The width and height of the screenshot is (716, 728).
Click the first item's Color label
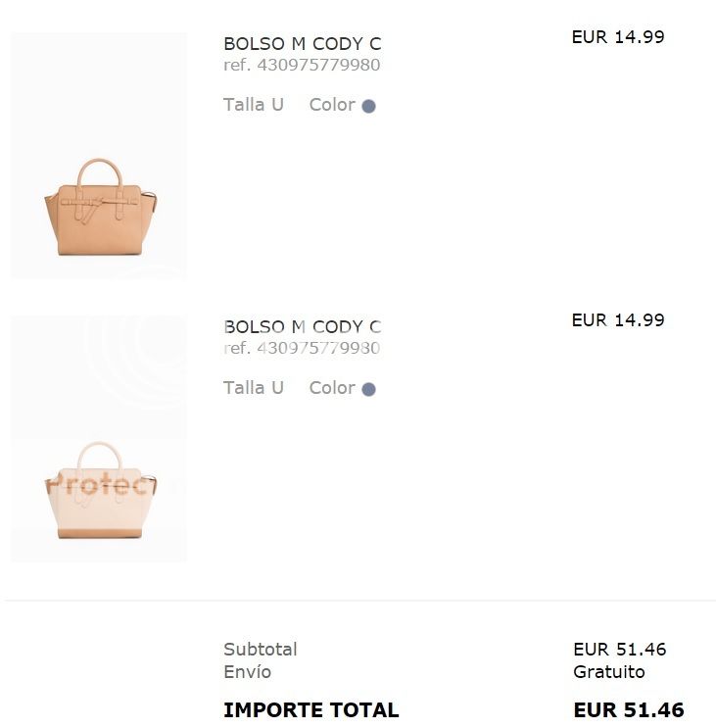tap(331, 105)
